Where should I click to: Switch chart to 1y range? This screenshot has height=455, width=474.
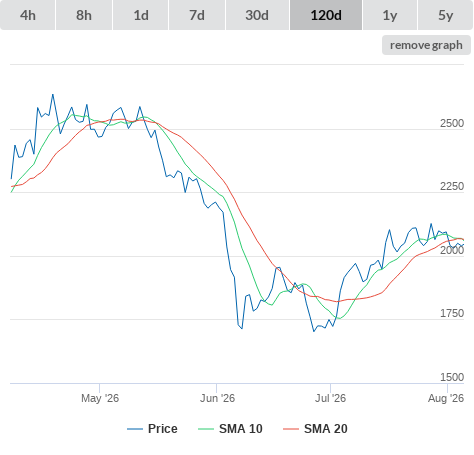point(390,15)
